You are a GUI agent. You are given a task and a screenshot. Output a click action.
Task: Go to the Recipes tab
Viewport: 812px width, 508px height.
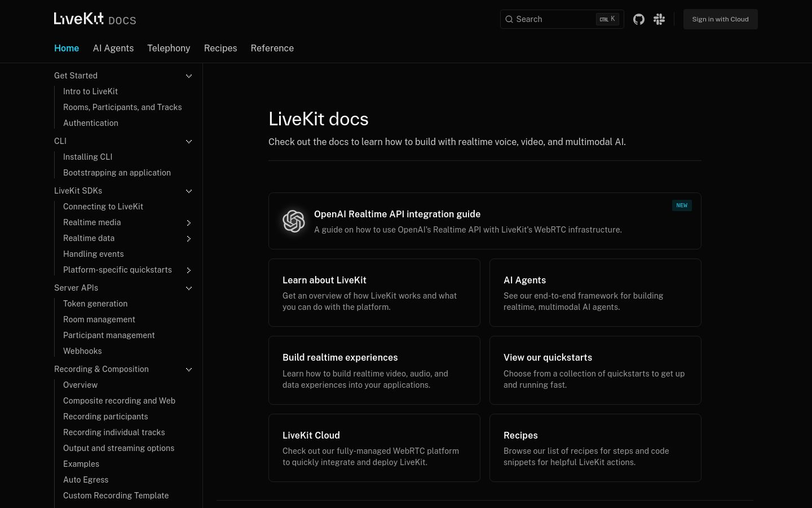pyautogui.click(x=220, y=49)
